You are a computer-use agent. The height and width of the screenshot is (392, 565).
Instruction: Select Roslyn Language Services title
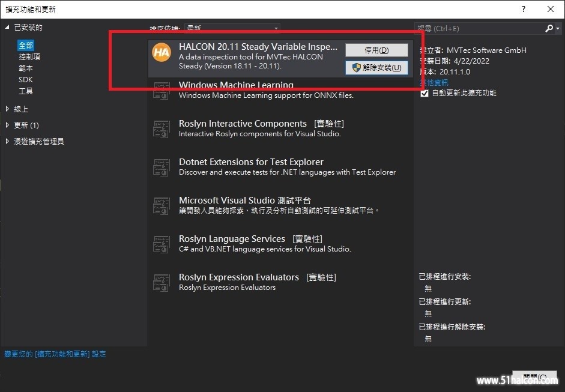[x=232, y=239]
